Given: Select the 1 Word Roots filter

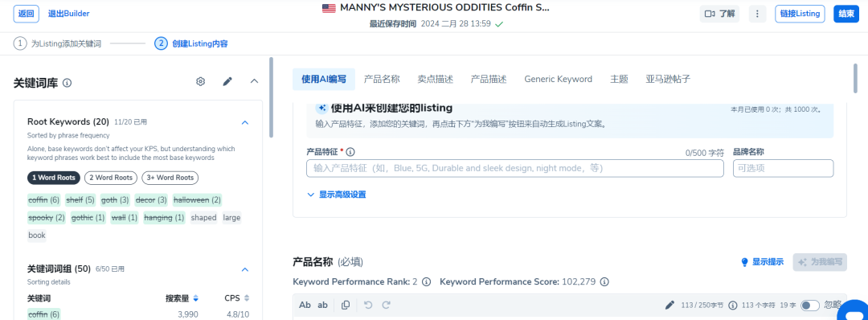Looking at the screenshot, I should [54, 178].
